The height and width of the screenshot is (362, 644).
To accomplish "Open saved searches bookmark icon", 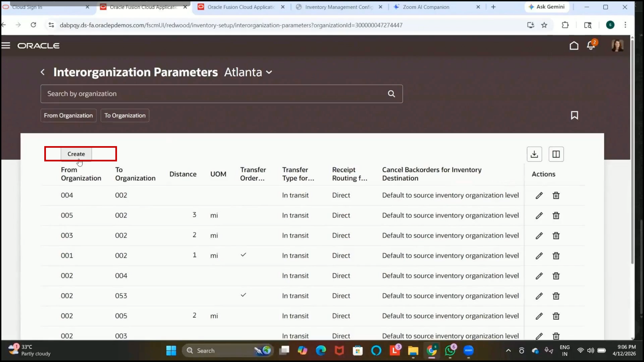I will click(574, 115).
